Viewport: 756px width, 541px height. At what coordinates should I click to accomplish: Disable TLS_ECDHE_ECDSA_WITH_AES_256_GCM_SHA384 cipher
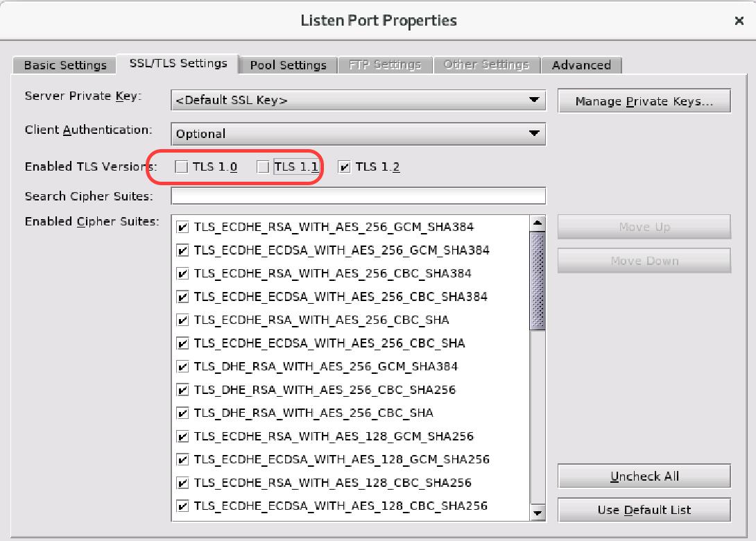point(182,250)
